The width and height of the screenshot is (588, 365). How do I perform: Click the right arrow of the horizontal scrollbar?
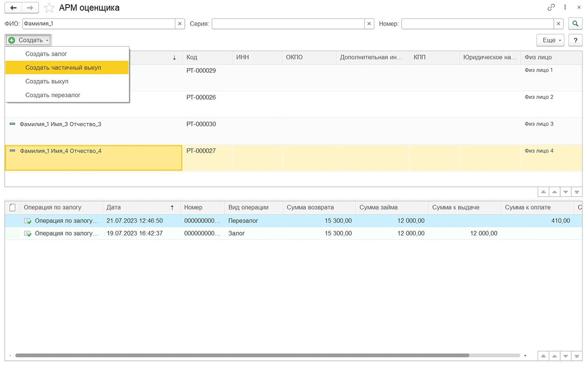[525, 355]
